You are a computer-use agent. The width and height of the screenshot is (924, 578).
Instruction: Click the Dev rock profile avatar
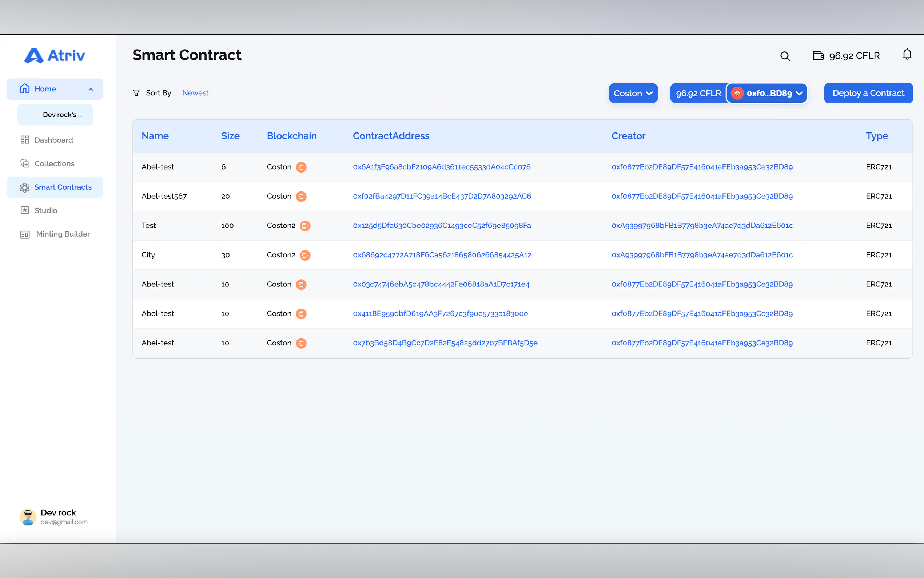(x=28, y=517)
